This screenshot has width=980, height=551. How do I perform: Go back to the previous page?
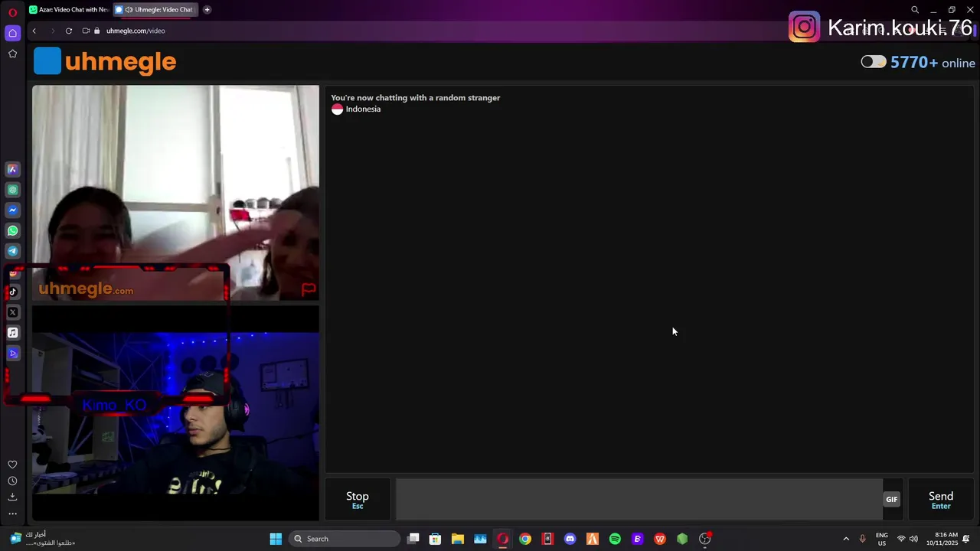point(34,31)
